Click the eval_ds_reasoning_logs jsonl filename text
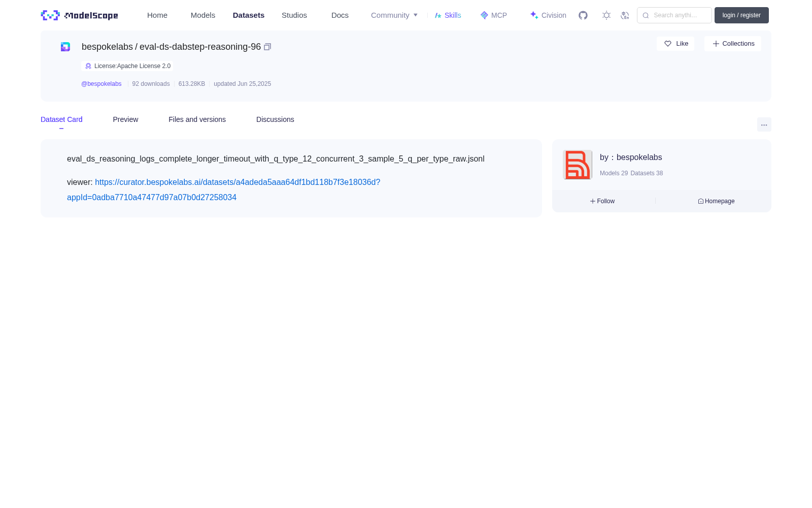The width and height of the screenshot is (812, 508). pyautogui.click(x=276, y=159)
